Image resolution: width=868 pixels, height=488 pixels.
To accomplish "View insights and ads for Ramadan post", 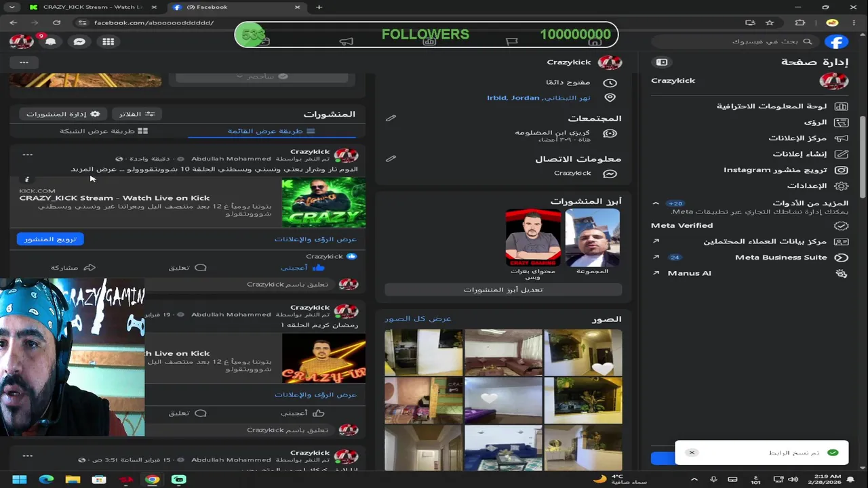I will tap(315, 394).
